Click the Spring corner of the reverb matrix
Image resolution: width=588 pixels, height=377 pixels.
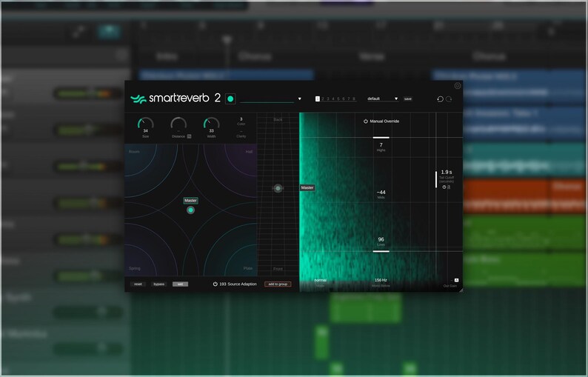click(x=135, y=268)
